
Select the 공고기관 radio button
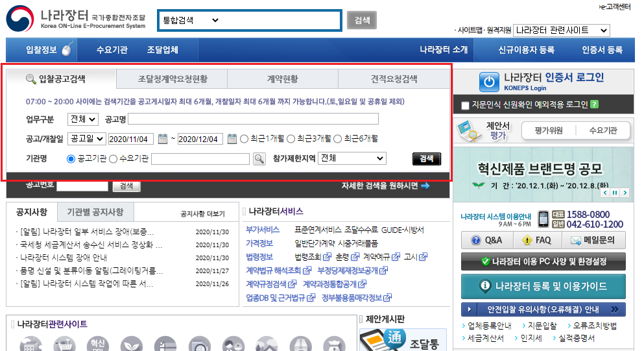pos(71,159)
